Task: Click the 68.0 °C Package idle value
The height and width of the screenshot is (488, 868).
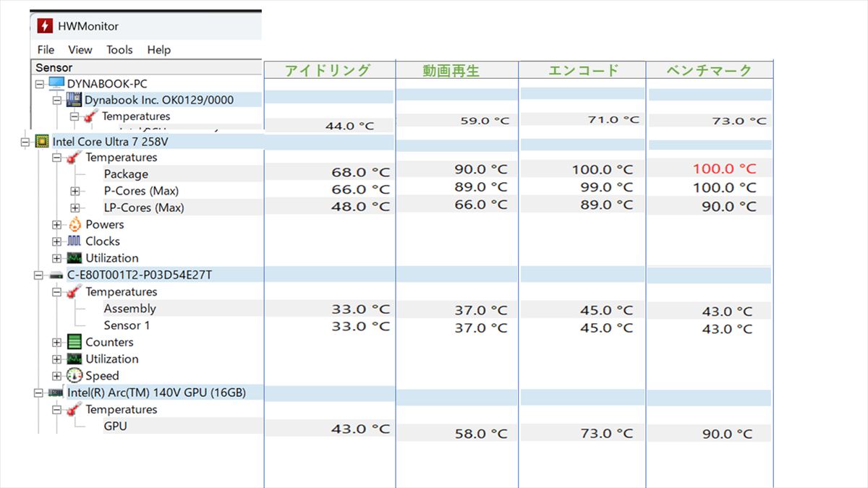Action: (x=361, y=173)
